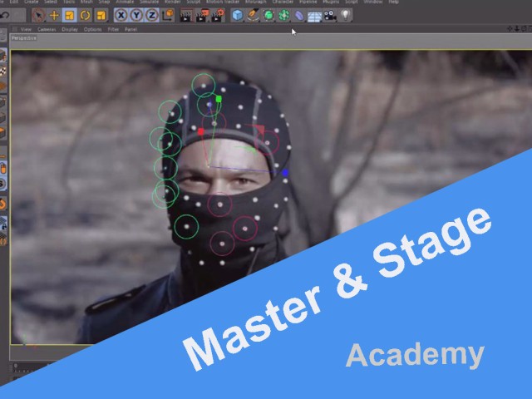Toggle the Y axis lock
532x399 pixels.
pos(136,15)
